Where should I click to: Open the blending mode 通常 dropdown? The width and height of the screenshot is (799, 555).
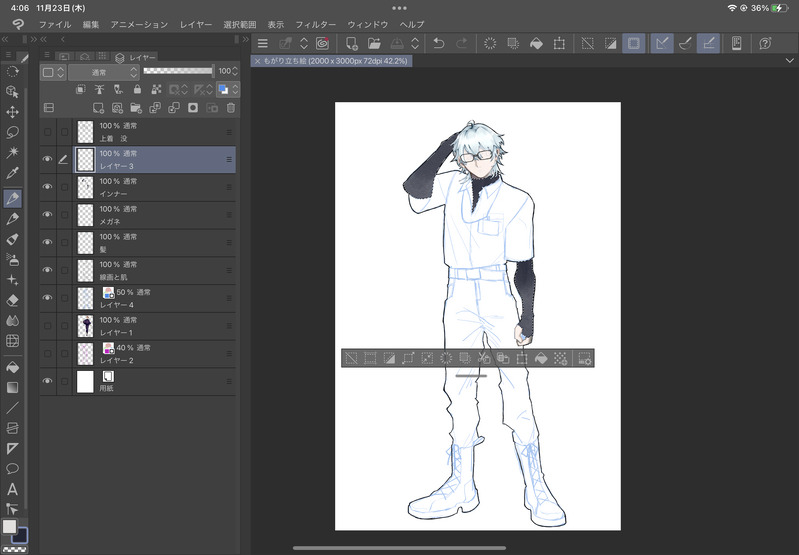point(103,72)
